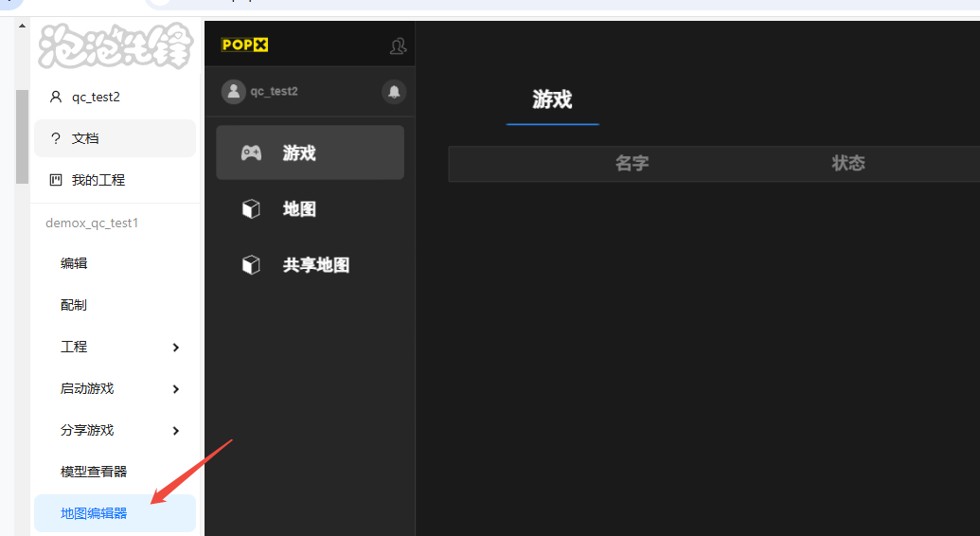Click the qc_test2 avatar in dark panel
980x536 pixels.
[233, 91]
